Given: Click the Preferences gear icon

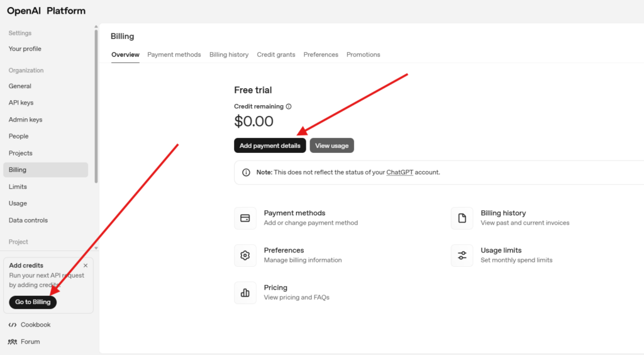Looking at the screenshot, I should coord(245,255).
